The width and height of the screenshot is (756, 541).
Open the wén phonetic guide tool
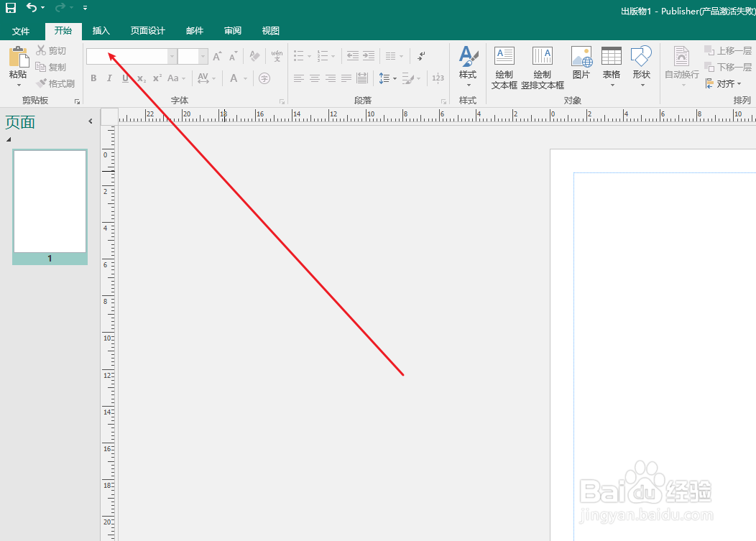coord(277,57)
